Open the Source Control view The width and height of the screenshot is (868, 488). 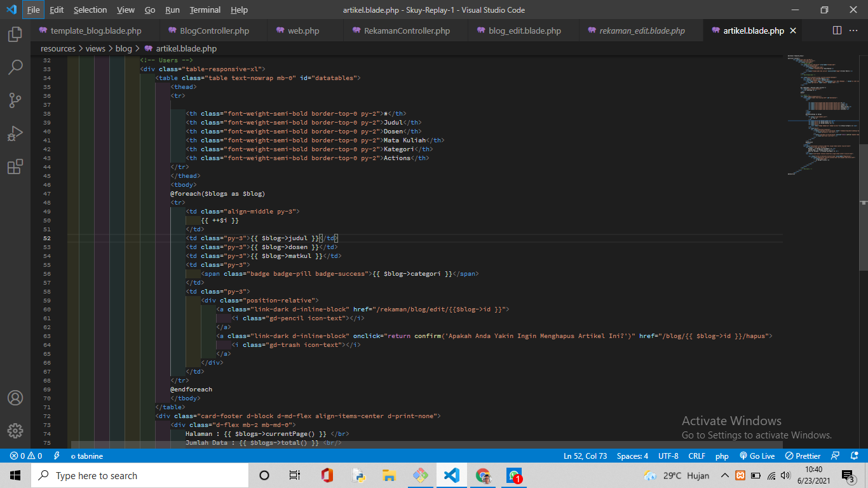point(15,100)
